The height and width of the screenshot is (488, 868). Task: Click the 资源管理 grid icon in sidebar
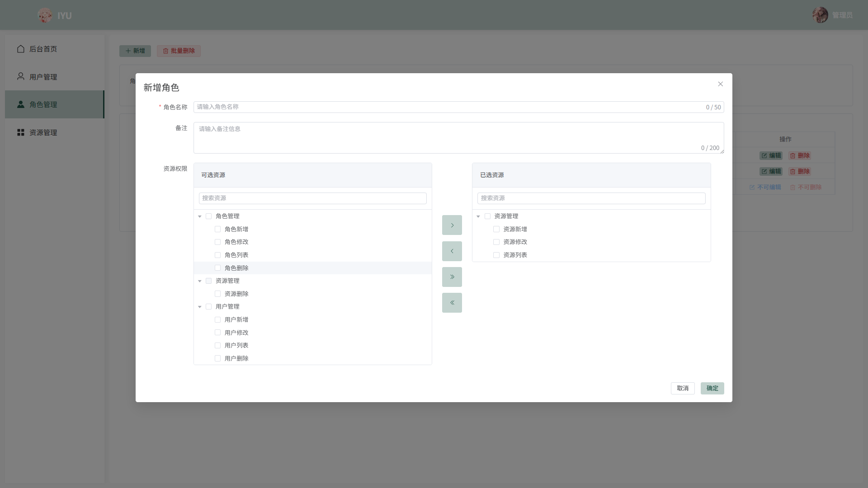(x=21, y=132)
